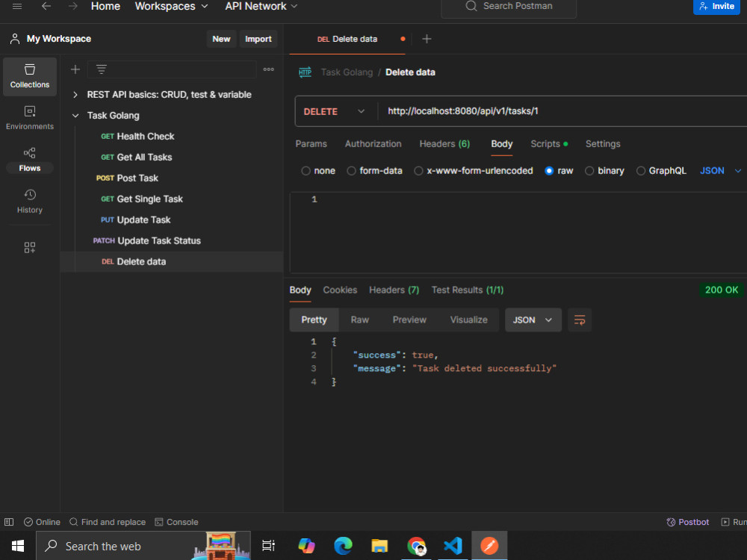Image resolution: width=747 pixels, height=560 pixels.
Task: Click the Import button
Action: click(258, 39)
